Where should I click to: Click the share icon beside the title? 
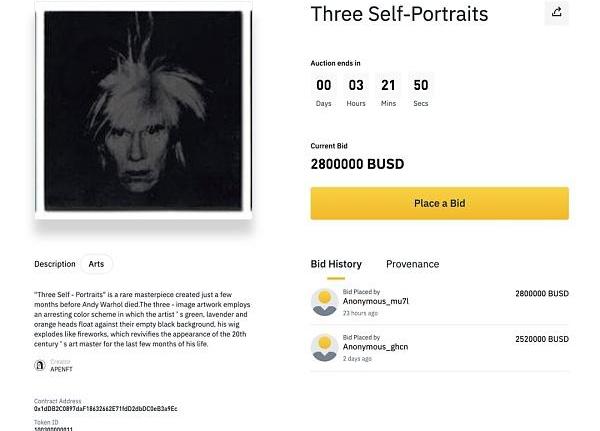click(x=556, y=13)
